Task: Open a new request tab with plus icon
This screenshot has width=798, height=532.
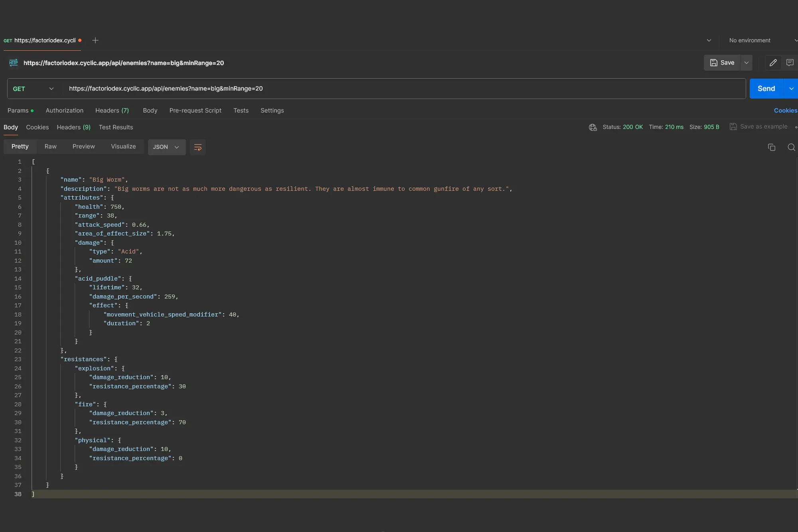Action: pyautogui.click(x=95, y=40)
